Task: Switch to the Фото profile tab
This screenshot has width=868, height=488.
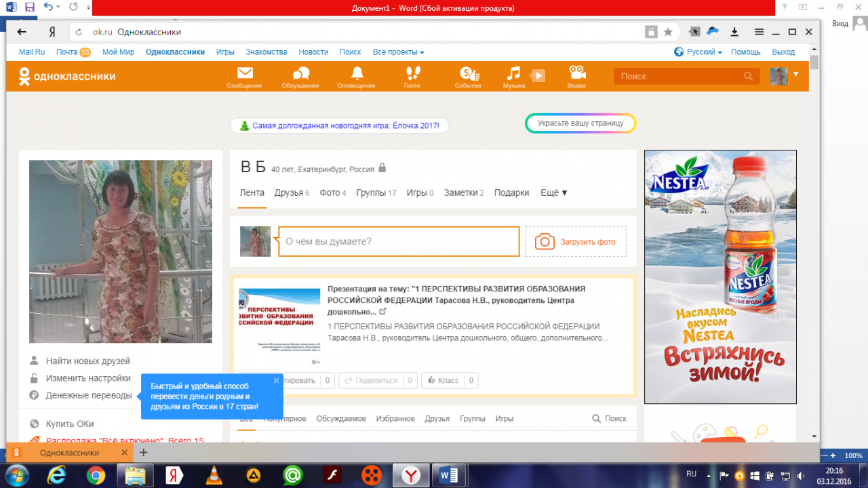Action: (x=333, y=192)
